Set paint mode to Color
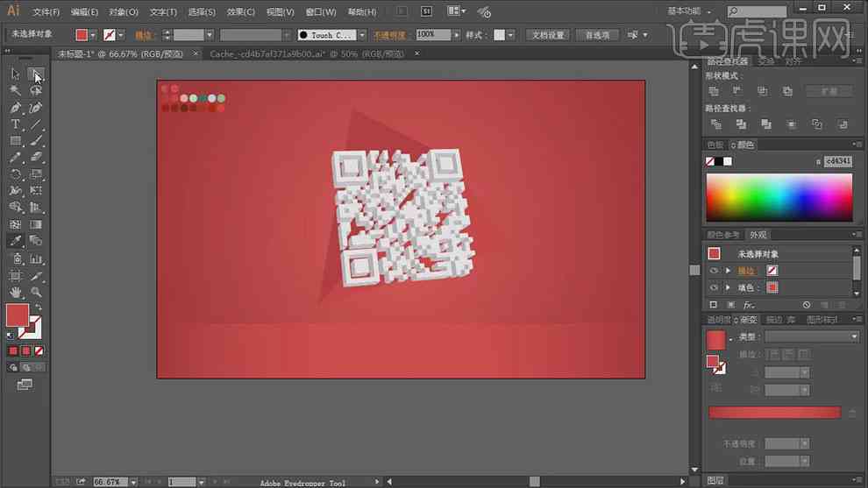 [13, 350]
